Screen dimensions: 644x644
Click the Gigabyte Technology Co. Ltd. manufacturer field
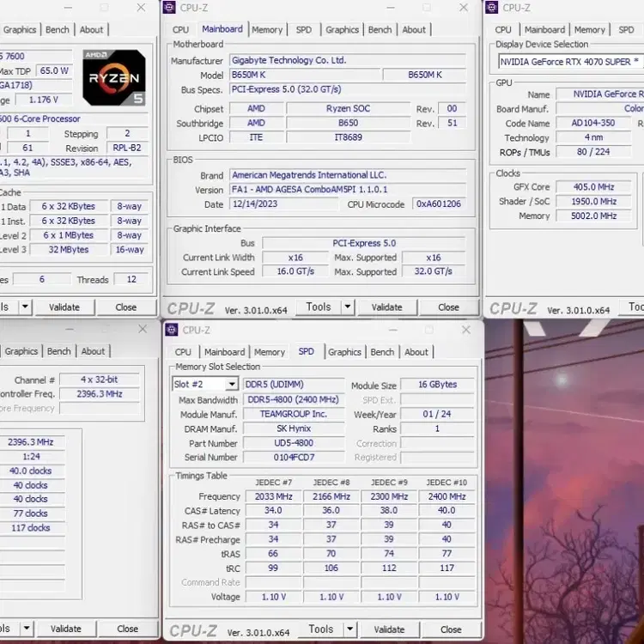348,60
